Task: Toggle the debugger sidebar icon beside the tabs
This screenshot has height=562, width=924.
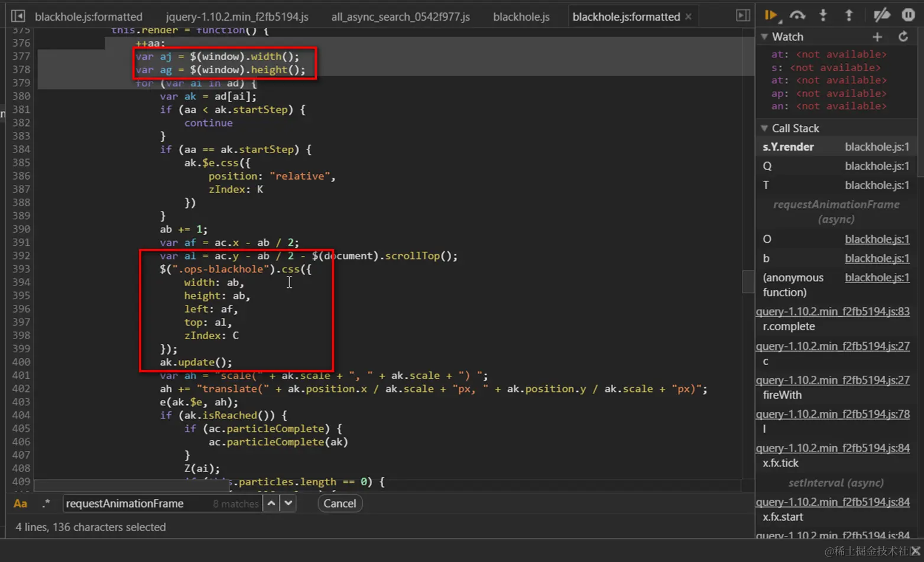Action: (x=743, y=16)
